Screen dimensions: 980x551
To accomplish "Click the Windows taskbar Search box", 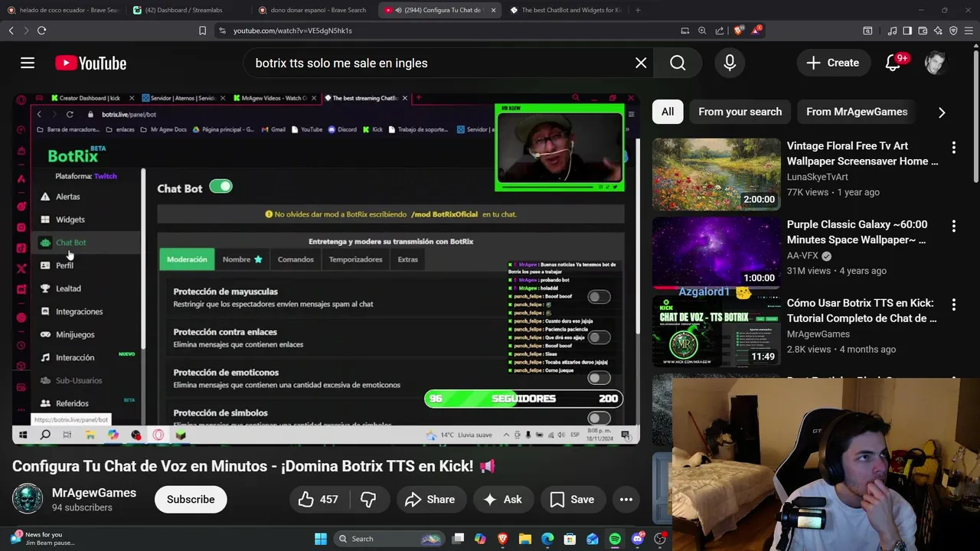I will click(388, 539).
